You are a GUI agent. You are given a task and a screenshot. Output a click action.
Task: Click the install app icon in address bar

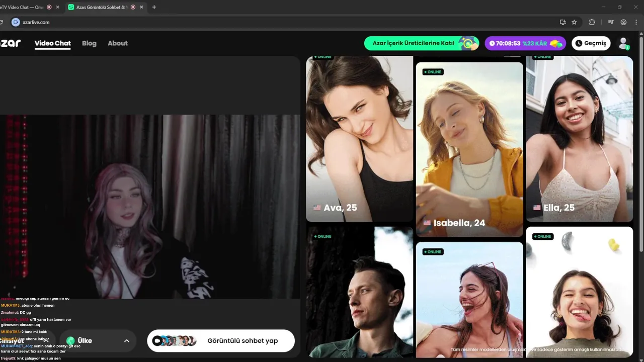tap(562, 22)
